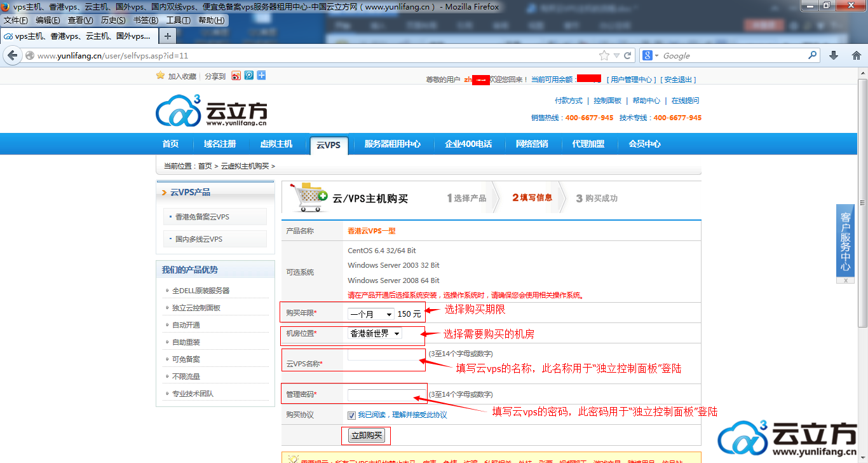Click the 分享到 label
The height and width of the screenshot is (463, 868).
coord(215,76)
